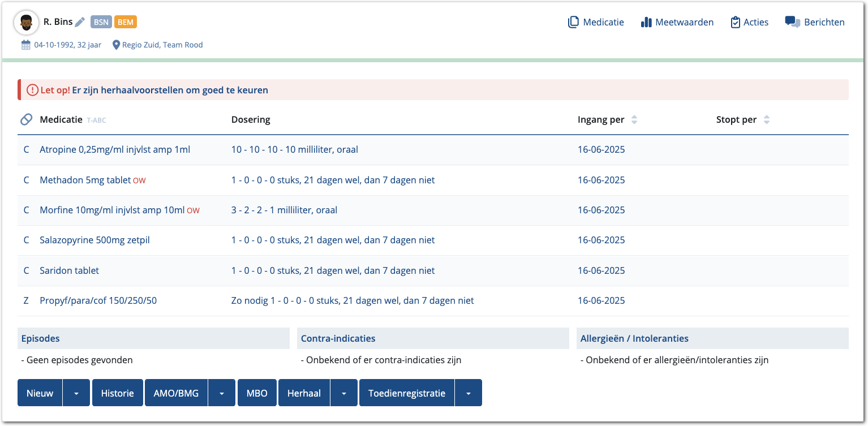
Task: Expand the dropdown arrow next to Nieuw
Action: pyautogui.click(x=76, y=393)
